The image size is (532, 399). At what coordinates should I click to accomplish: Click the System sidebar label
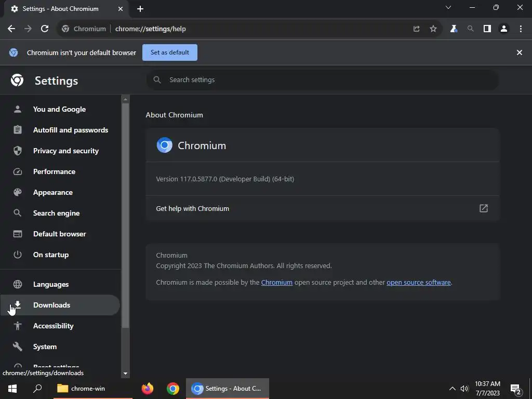[45, 347]
